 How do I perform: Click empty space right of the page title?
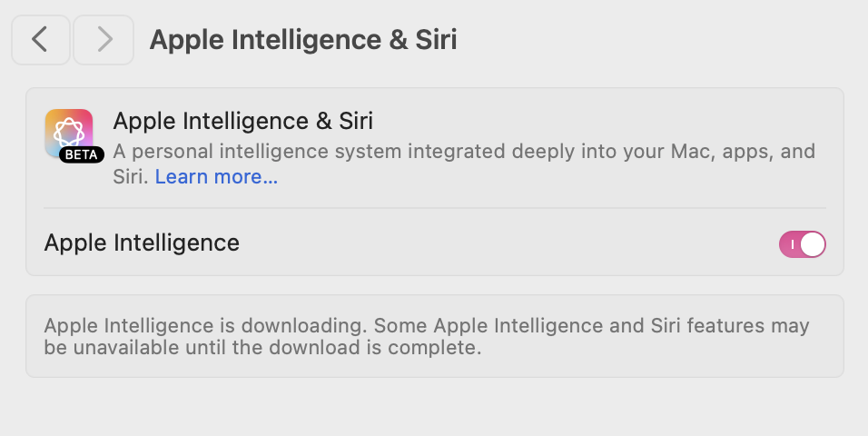coord(654,39)
